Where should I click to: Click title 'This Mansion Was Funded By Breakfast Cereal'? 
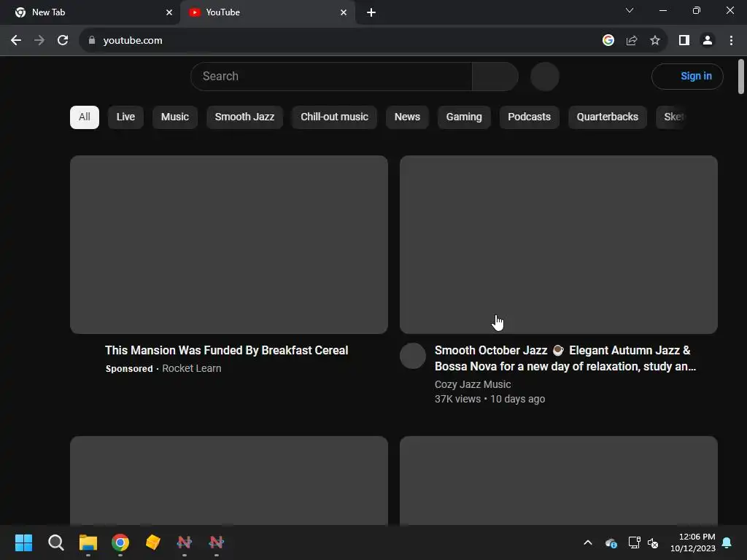click(227, 351)
